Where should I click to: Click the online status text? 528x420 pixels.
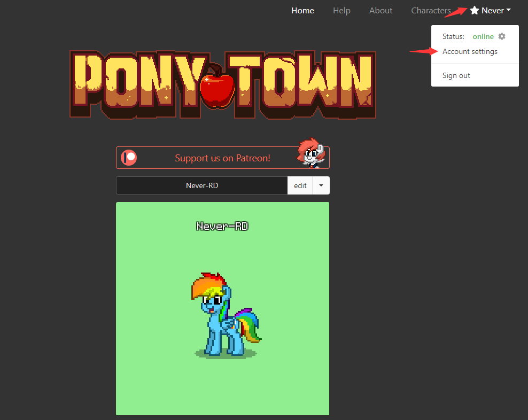[483, 36]
